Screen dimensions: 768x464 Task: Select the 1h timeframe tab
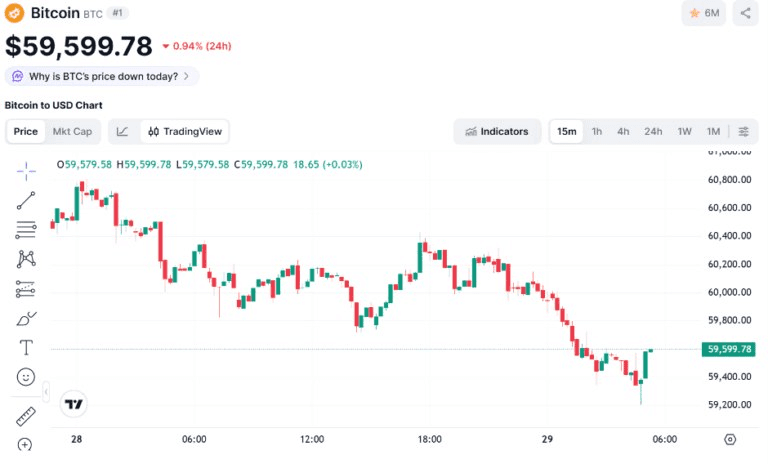click(x=597, y=131)
